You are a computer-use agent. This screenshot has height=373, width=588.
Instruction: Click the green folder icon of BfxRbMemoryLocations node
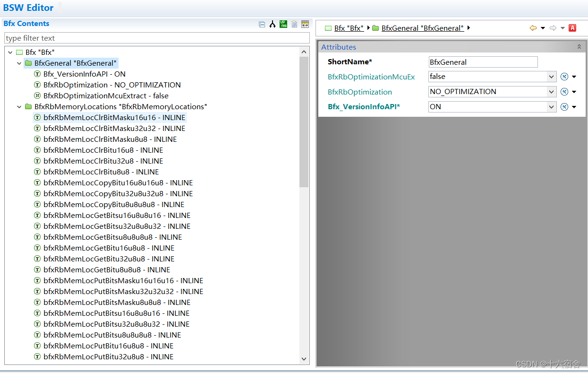click(x=28, y=106)
